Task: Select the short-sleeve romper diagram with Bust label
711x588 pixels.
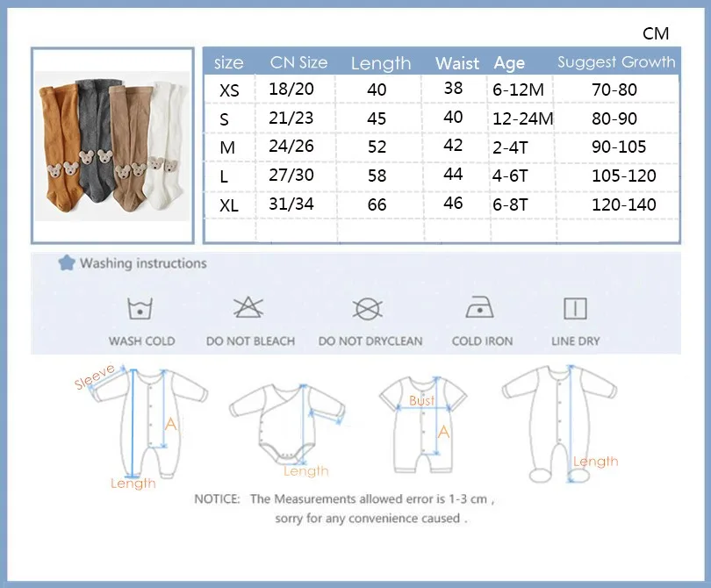Action: [423, 425]
